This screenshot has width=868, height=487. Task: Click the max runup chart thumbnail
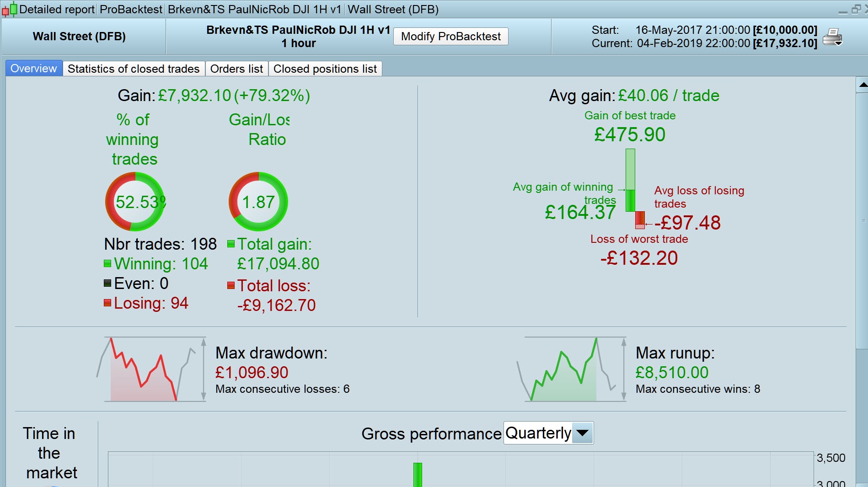click(x=572, y=369)
